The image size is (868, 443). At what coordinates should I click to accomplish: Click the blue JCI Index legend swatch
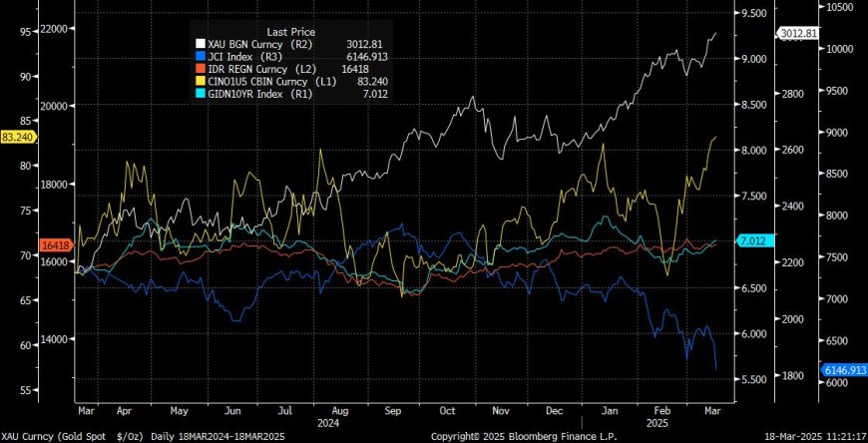coord(200,58)
